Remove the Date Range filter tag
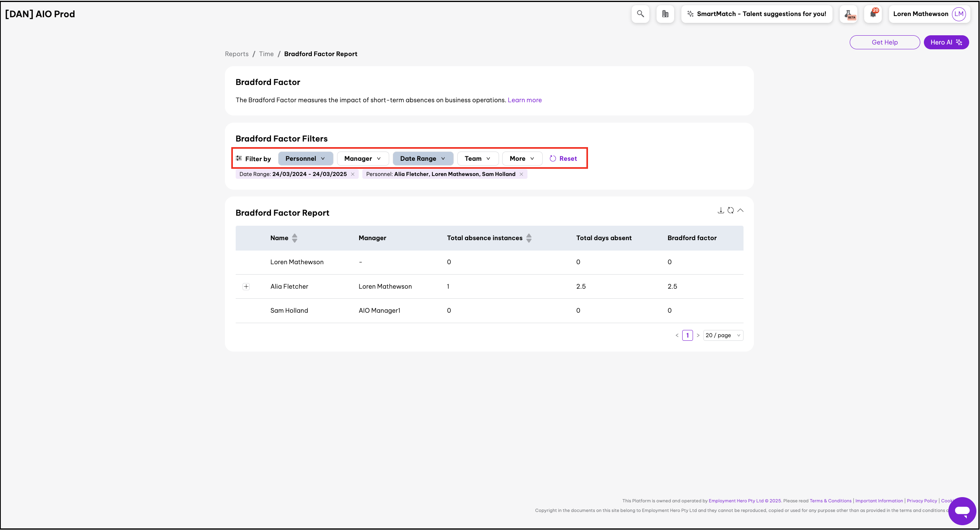Screen dimensions: 980x530 point(353,174)
